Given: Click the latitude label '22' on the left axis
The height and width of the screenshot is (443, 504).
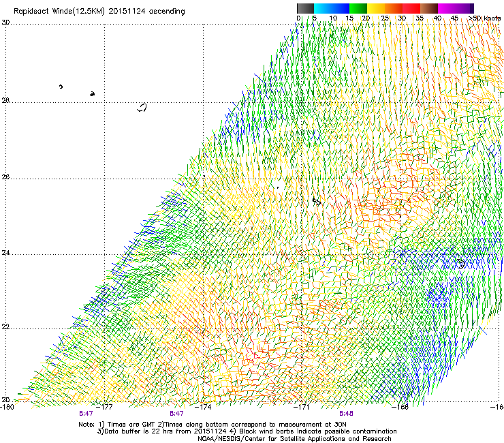Looking at the screenshot, I should click(x=5, y=327).
